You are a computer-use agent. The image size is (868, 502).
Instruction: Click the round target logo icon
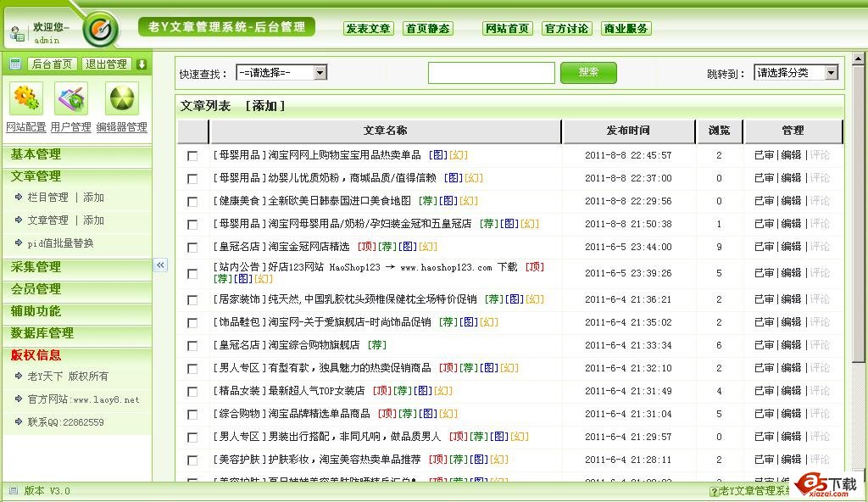tap(101, 30)
